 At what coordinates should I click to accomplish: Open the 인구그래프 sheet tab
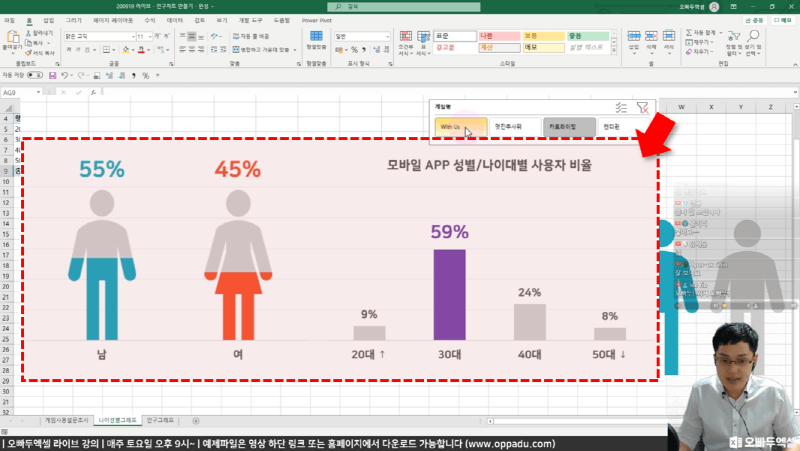pyautogui.click(x=160, y=420)
